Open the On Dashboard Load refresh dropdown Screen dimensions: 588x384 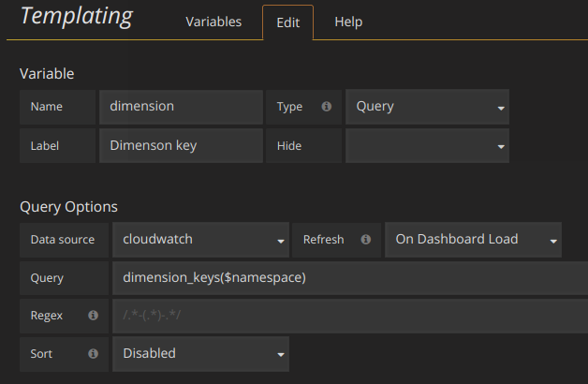[x=473, y=240]
